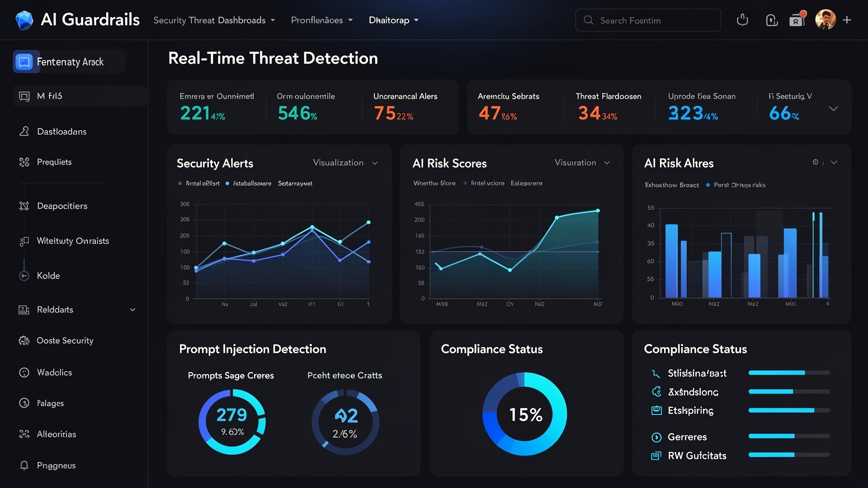The width and height of the screenshot is (868, 488).
Task: Open AI Risk Scores Visuıration dropdown
Action: click(582, 163)
